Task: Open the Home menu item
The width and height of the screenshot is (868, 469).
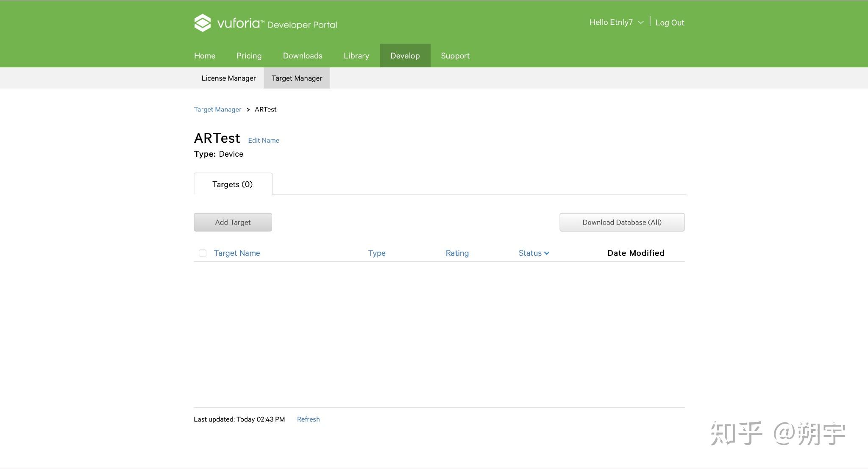Action: (x=205, y=56)
